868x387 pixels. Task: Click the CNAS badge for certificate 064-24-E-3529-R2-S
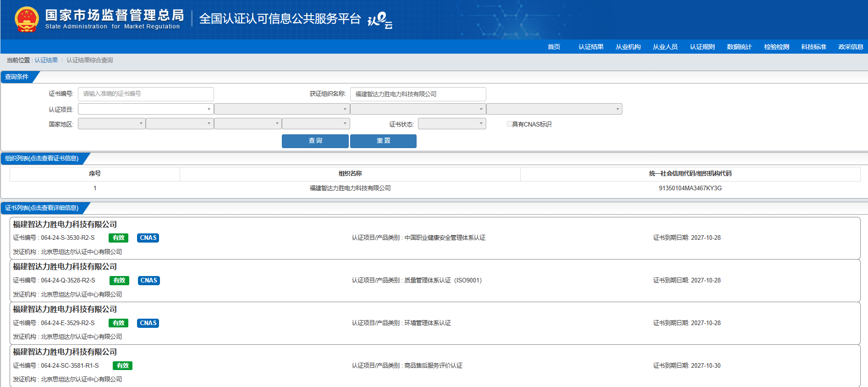(148, 323)
